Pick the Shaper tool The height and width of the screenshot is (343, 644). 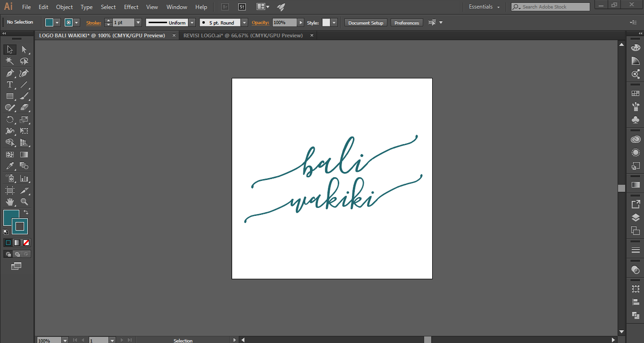tap(10, 108)
